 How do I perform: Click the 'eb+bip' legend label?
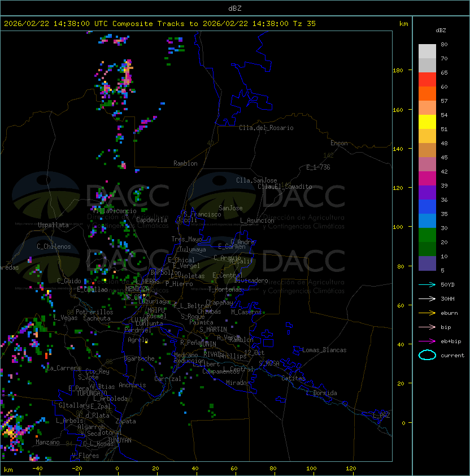[451, 341]
